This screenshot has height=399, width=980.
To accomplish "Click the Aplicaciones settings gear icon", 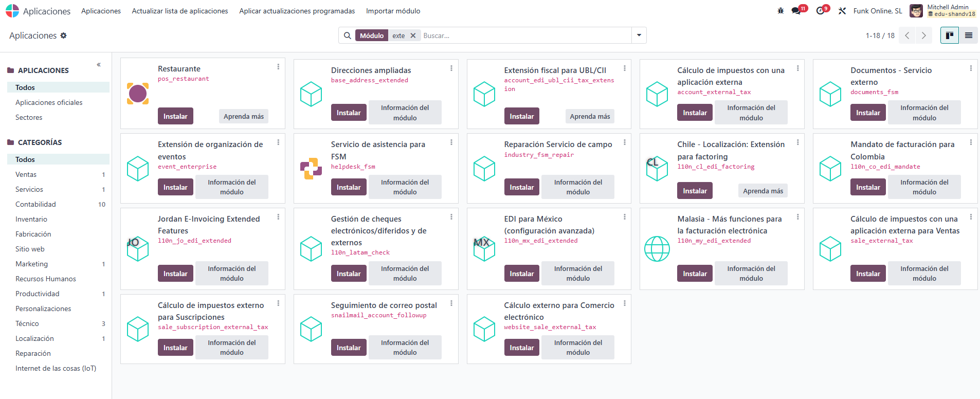I will 64,35.
